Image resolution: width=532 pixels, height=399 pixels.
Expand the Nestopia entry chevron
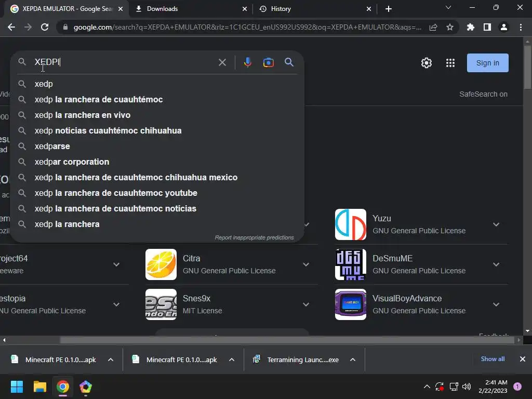click(x=116, y=304)
